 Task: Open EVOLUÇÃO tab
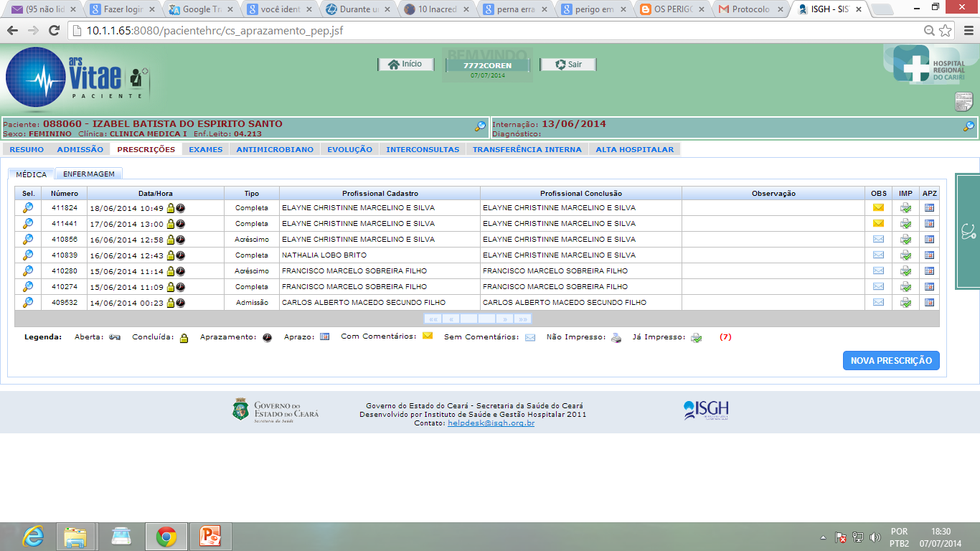click(x=350, y=149)
